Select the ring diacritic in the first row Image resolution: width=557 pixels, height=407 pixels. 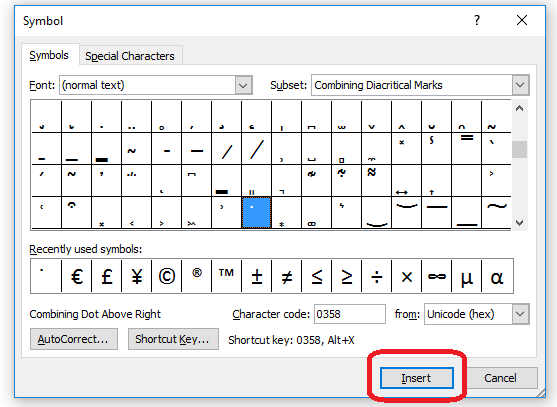click(167, 116)
